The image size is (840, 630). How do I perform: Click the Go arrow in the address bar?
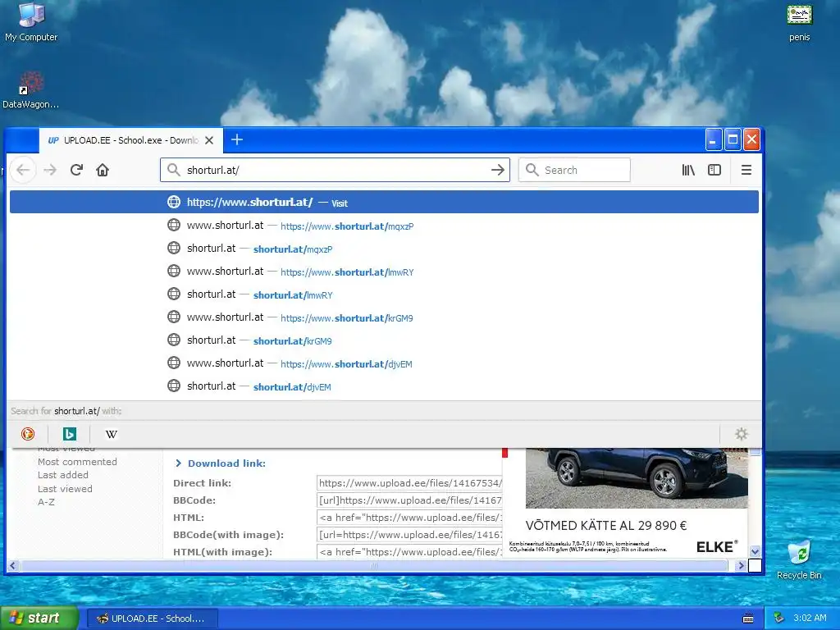pyautogui.click(x=498, y=171)
